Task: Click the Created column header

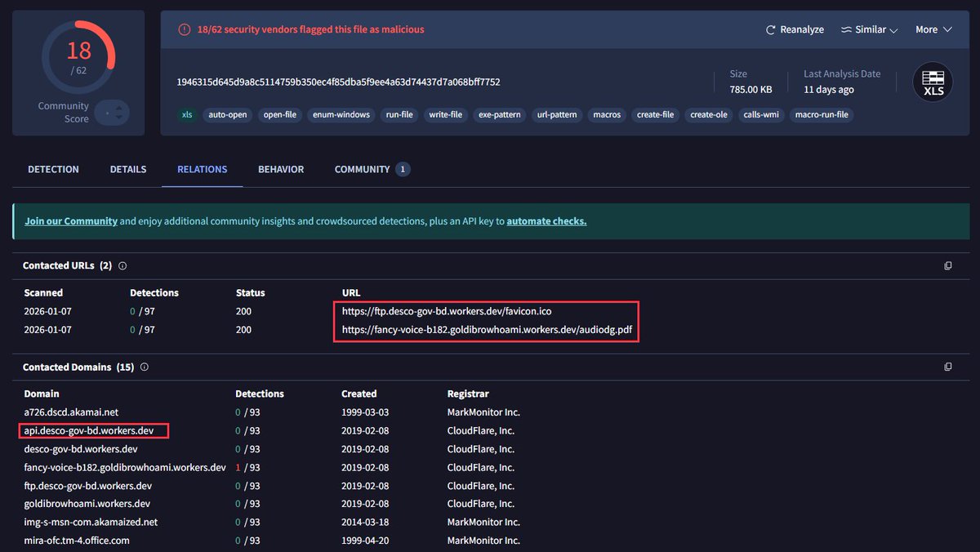Action: (x=359, y=394)
